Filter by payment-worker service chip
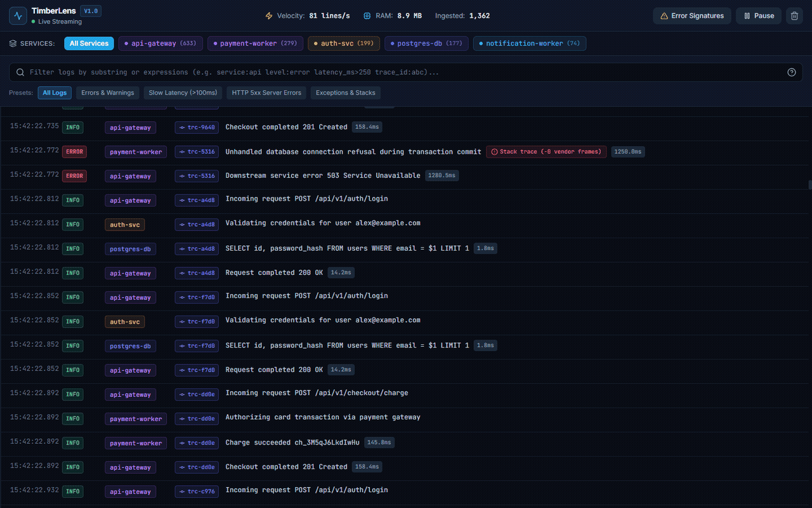The image size is (812, 508). click(256, 43)
